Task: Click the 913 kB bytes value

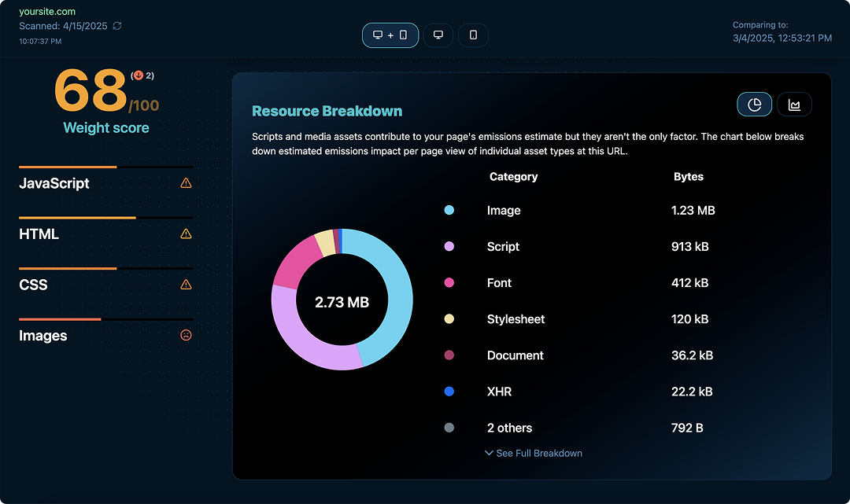Action: point(690,246)
